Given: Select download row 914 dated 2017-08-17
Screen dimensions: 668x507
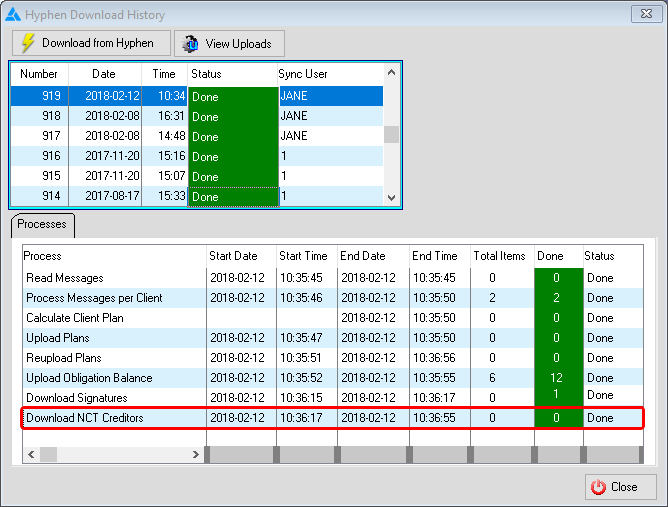Looking at the screenshot, I should (39, 196).
